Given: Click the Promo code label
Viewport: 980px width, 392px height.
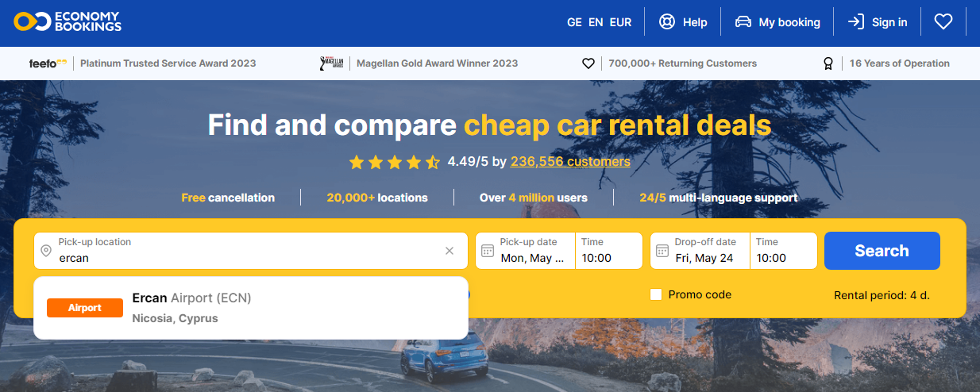Looking at the screenshot, I should pyautogui.click(x=700, y=294).
